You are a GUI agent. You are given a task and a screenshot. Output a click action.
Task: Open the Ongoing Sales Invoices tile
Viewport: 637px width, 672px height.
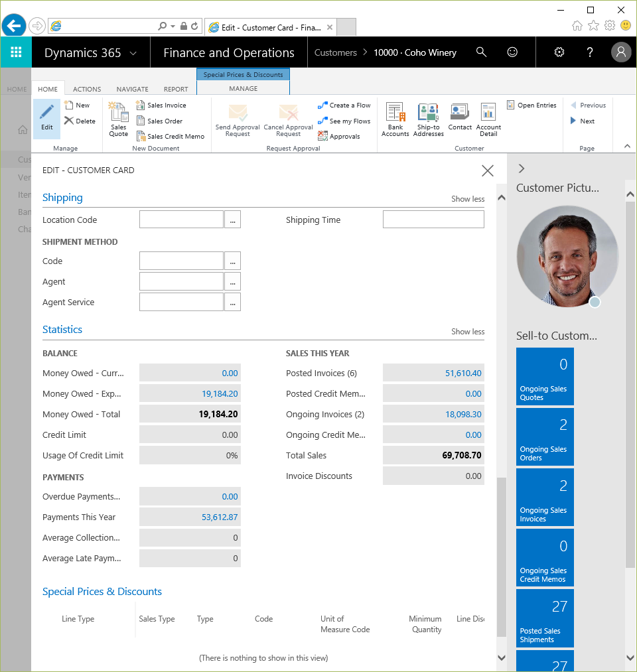545,498
